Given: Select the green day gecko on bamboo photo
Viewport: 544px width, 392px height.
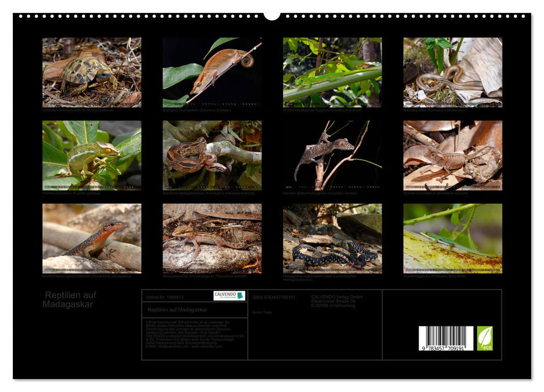Looking at the screenshot, I should [x=332, y=72].
